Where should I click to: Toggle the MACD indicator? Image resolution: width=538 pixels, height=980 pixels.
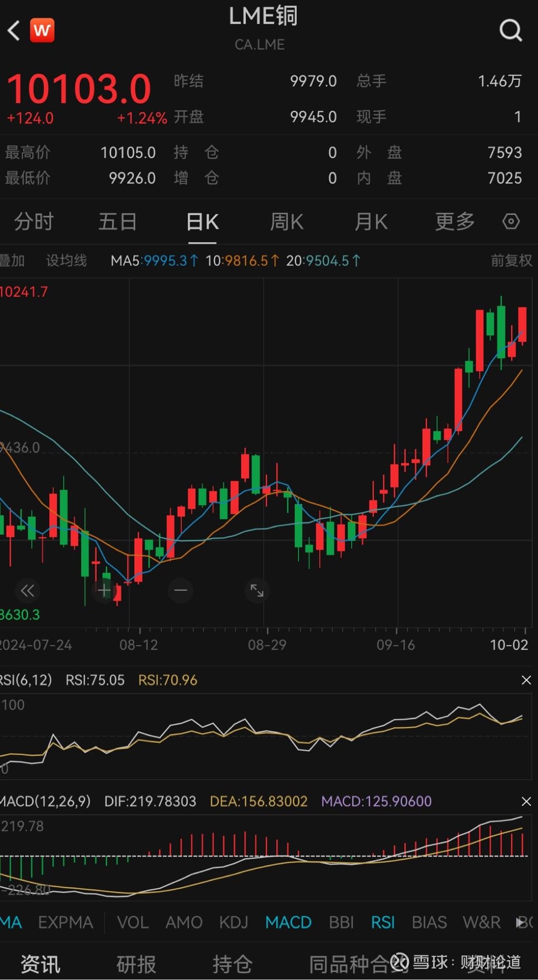coord(288,922)
